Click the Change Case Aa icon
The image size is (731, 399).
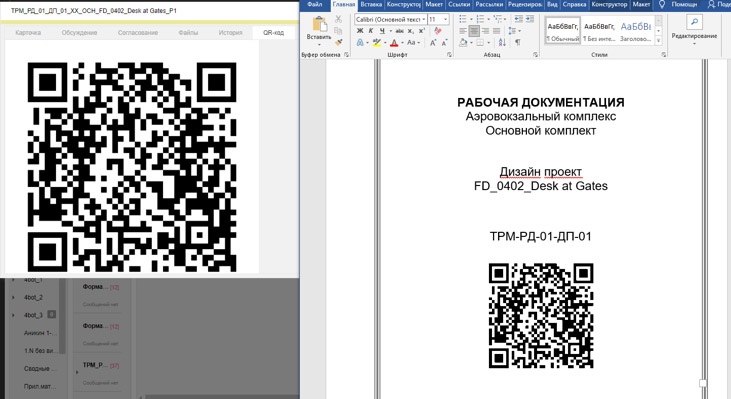[411, 42]
